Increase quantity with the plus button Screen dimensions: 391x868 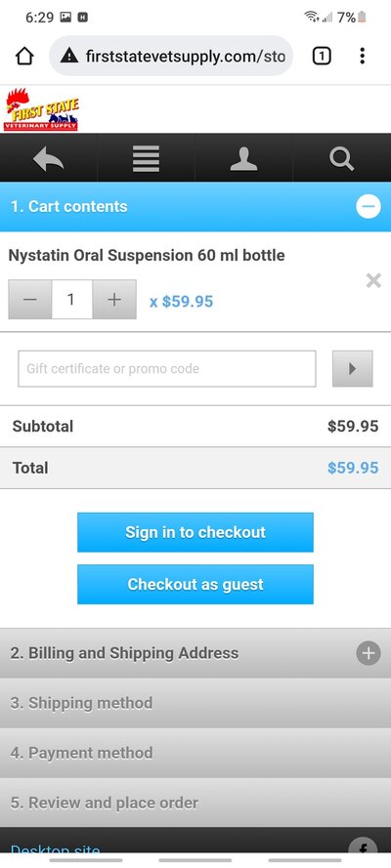[x=114, y=300]
